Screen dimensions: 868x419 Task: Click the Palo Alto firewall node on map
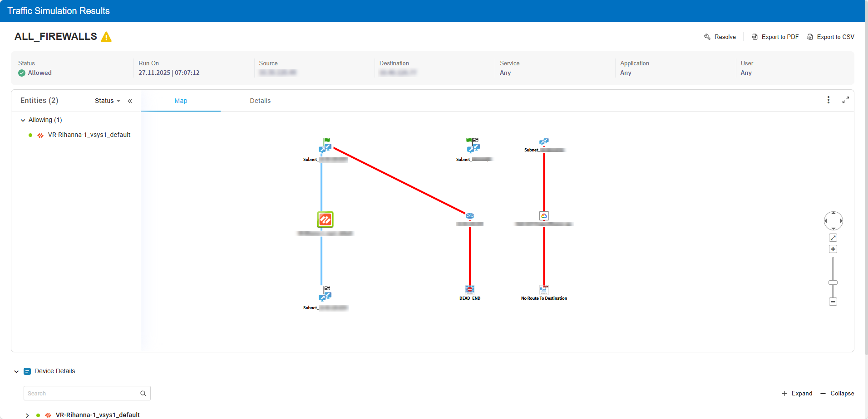coord(325,219)
